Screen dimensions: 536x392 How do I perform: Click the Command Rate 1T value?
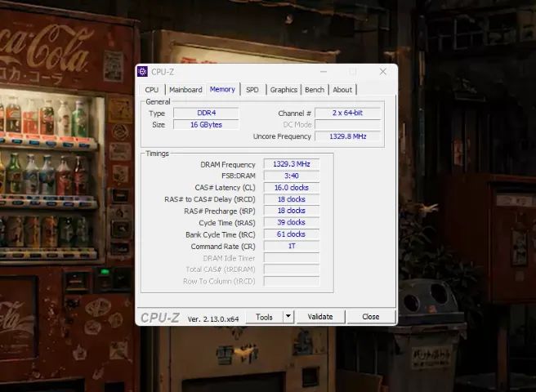292,246
